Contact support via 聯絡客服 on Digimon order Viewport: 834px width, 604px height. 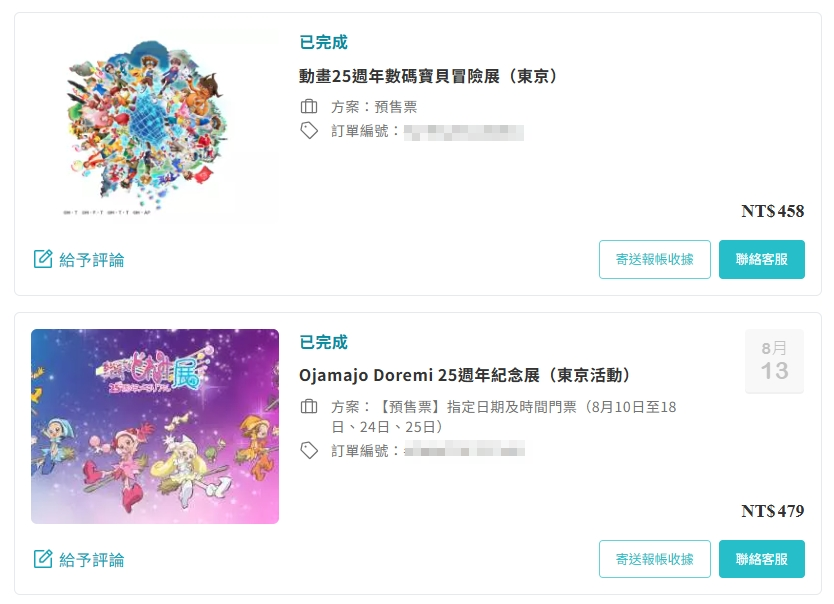click(x=762, y=259)
